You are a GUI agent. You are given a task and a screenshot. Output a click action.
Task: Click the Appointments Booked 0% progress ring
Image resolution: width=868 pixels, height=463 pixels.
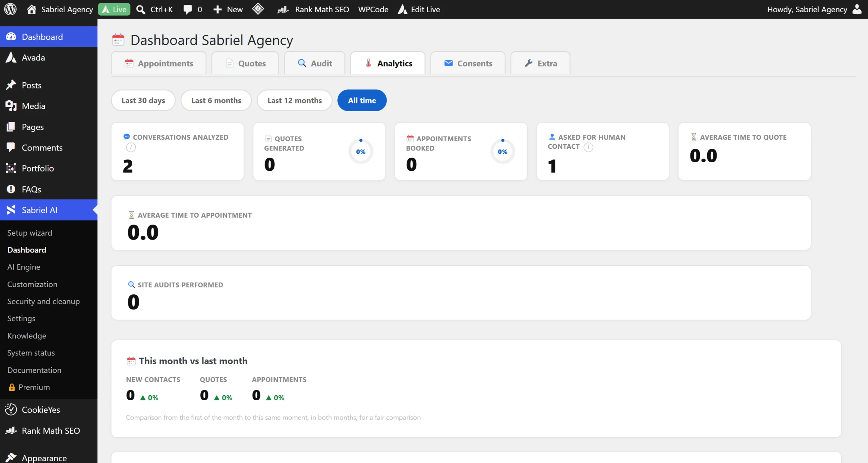502,151
